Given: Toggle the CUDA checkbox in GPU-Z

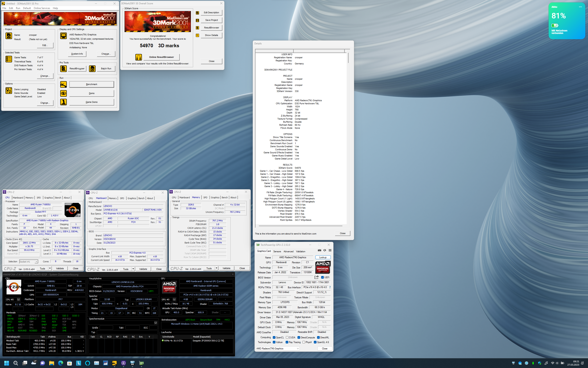Looking at the screenshot, I should click(287, 337).
